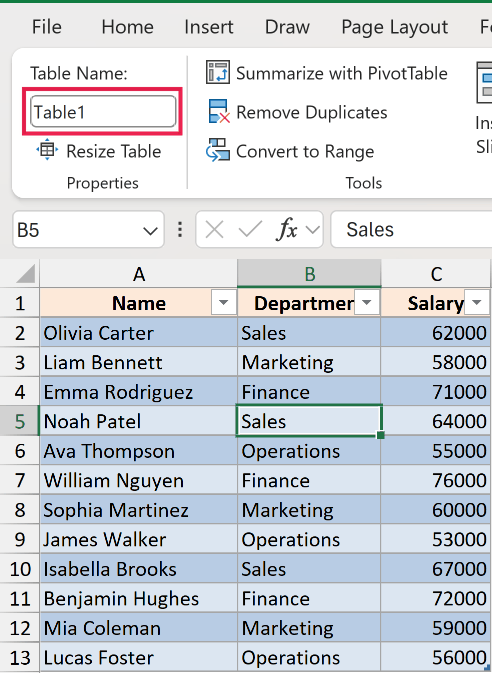Select salary cell 62000
The image size is (492, 673).
(435, 333)
